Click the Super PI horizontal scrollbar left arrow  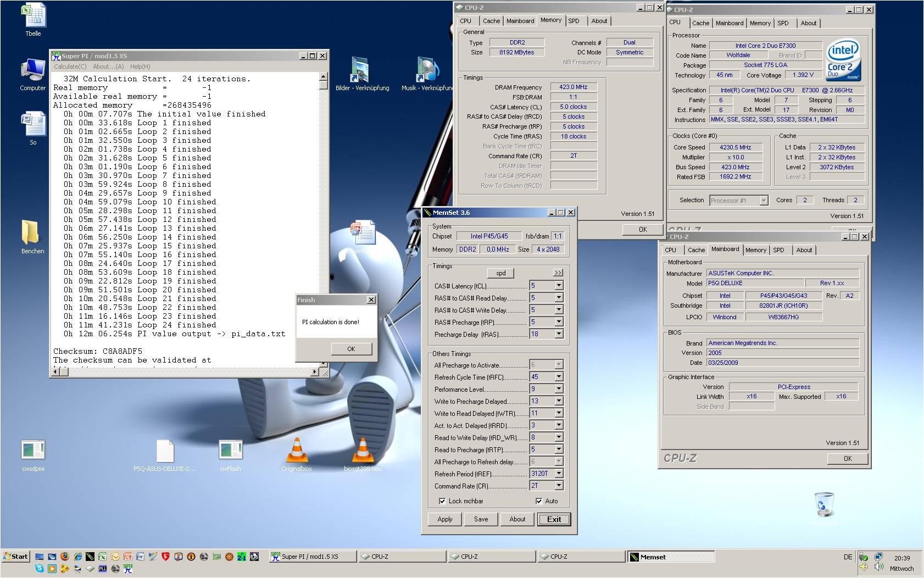[x=55, y=372]
